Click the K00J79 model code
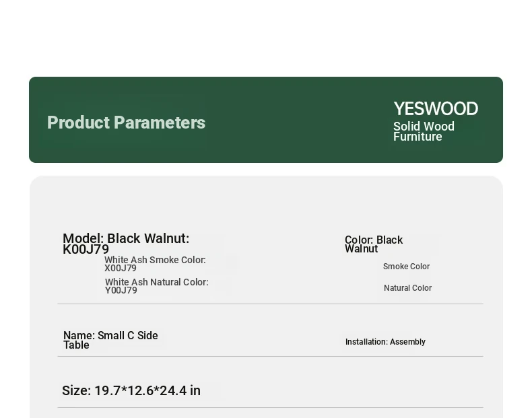The width and height of the screenshot is (532, 418). coord(86,250)
